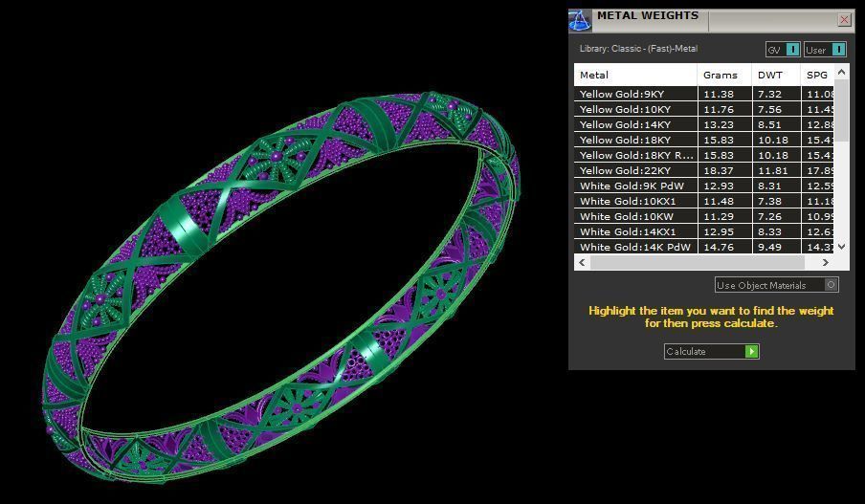Image resolution: width=865 pixels, height=504 pixels.
Task: Click the table scroll up arrow
Action: tap(841, 72)
